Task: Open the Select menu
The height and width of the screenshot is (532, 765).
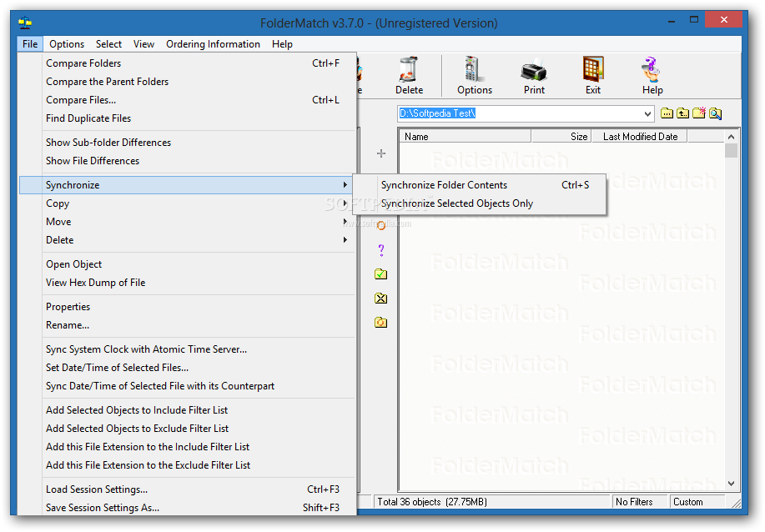Action: pyautogui.click(x=108, y=44)
